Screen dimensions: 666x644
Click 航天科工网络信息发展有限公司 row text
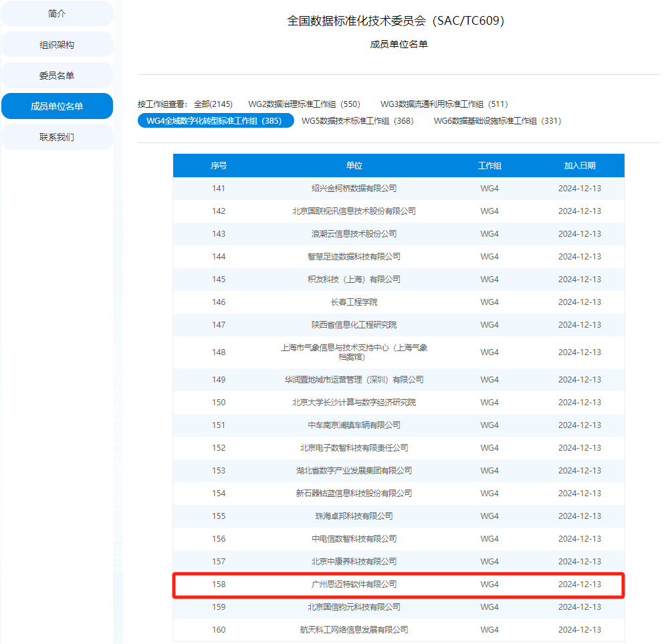point(354,629)
